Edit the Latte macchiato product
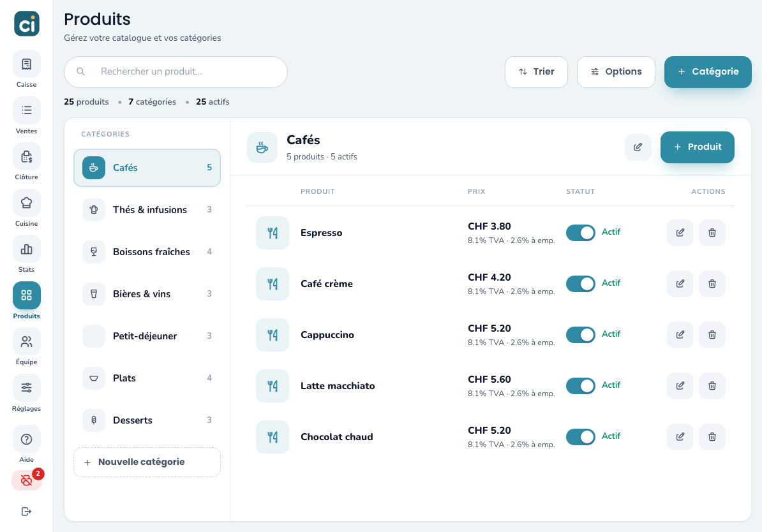 [x=680, y=386]
